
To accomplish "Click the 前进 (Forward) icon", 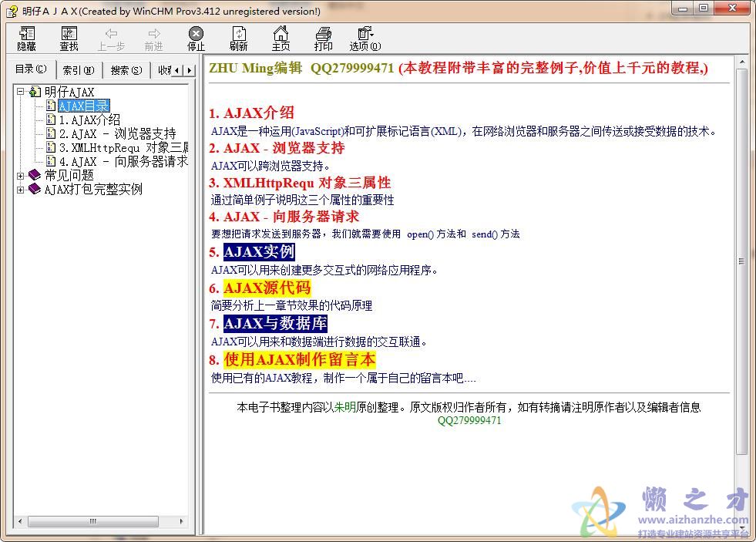I will pos(153,37).
